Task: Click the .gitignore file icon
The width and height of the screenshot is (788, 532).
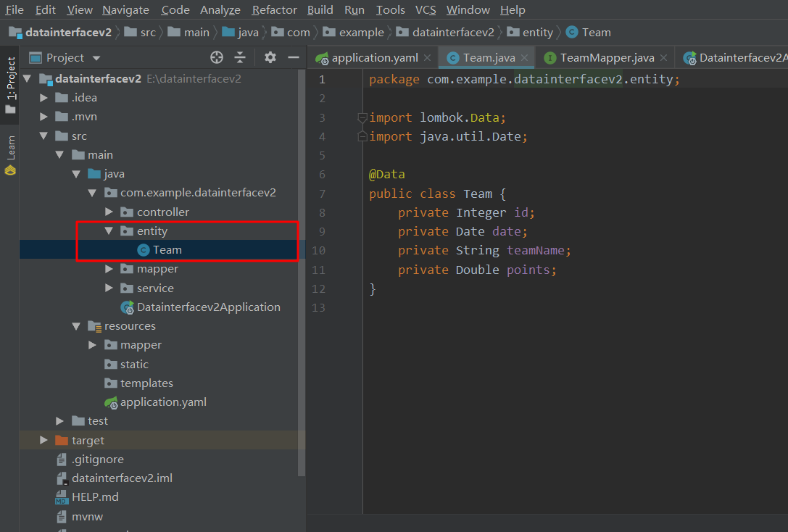Action: click(62, 459)
